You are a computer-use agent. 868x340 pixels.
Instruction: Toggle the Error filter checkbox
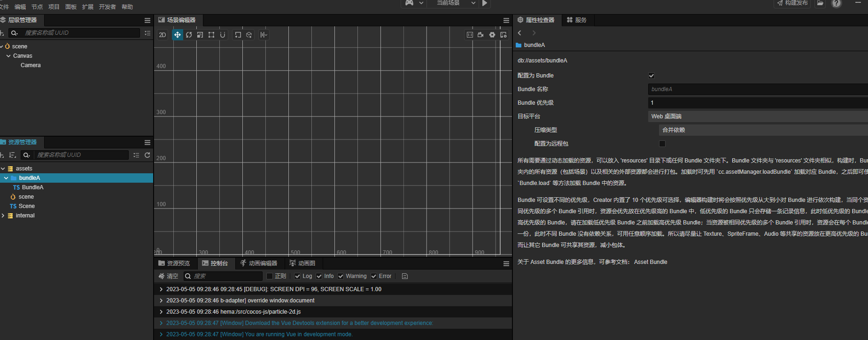(374, 276)
